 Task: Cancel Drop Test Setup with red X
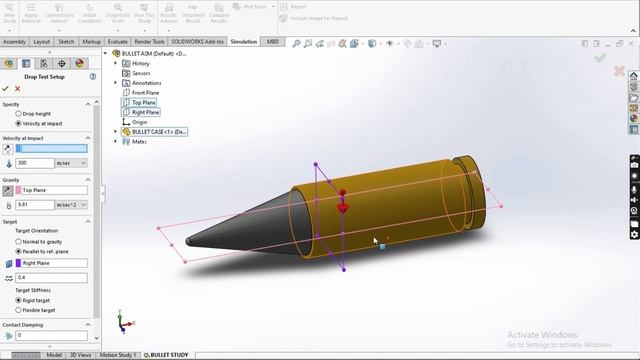click(x=17, y=89)
